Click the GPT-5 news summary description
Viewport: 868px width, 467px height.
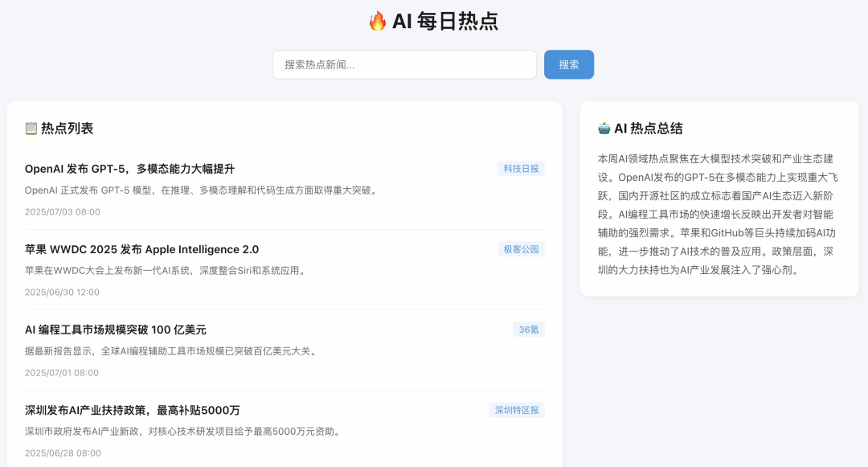pos(202,190)
